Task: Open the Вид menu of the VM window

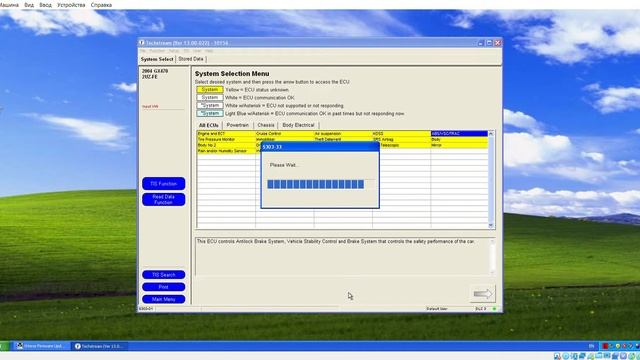Action: point(29,5)
